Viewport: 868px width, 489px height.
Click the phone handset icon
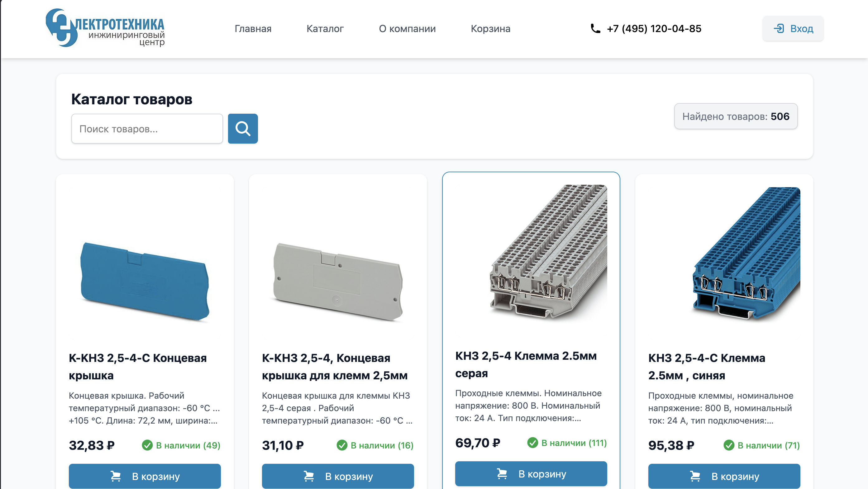(x=595, y=29)
